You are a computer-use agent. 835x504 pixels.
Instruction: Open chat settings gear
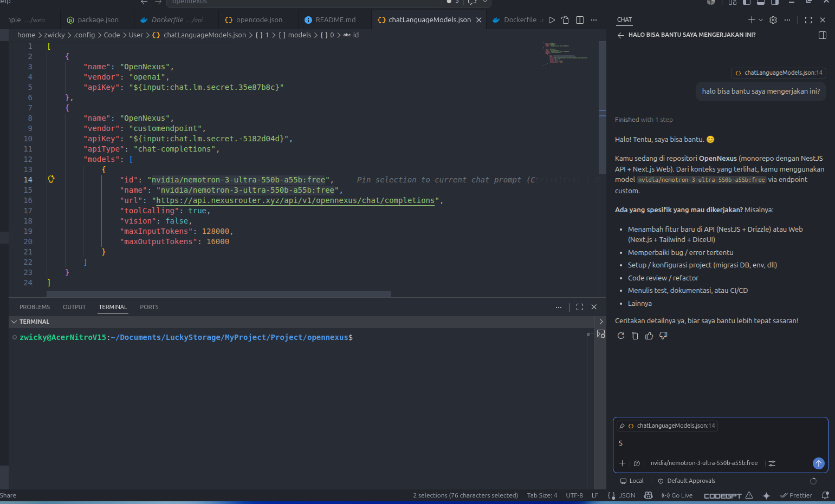point(773,20)
